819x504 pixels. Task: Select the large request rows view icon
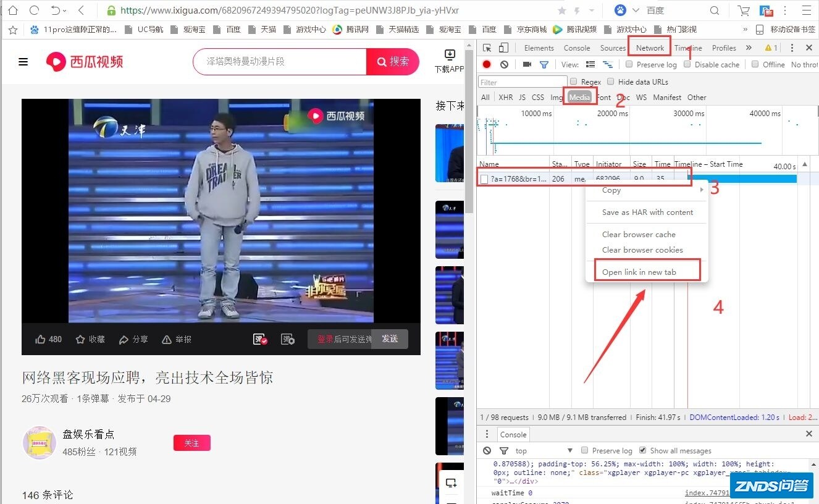point(590,64)
